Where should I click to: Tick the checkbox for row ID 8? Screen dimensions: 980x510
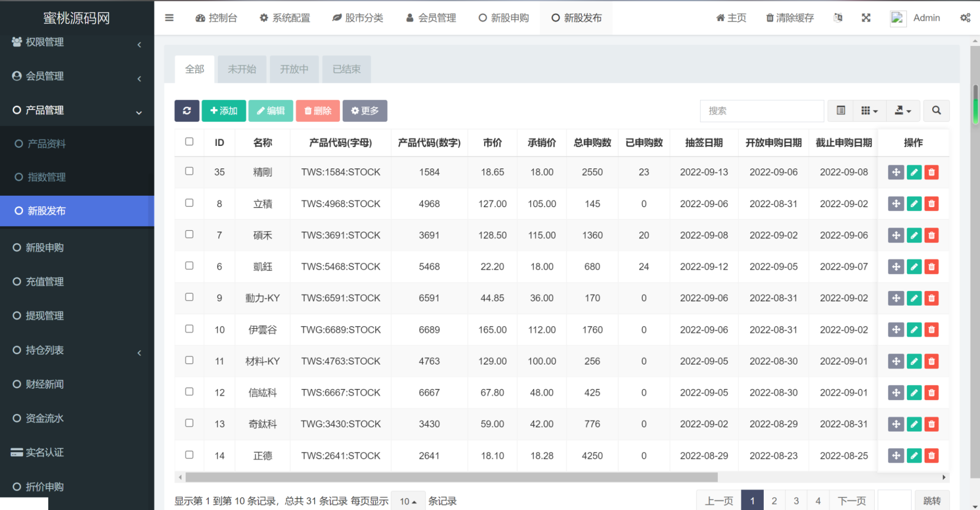[189, 203]
